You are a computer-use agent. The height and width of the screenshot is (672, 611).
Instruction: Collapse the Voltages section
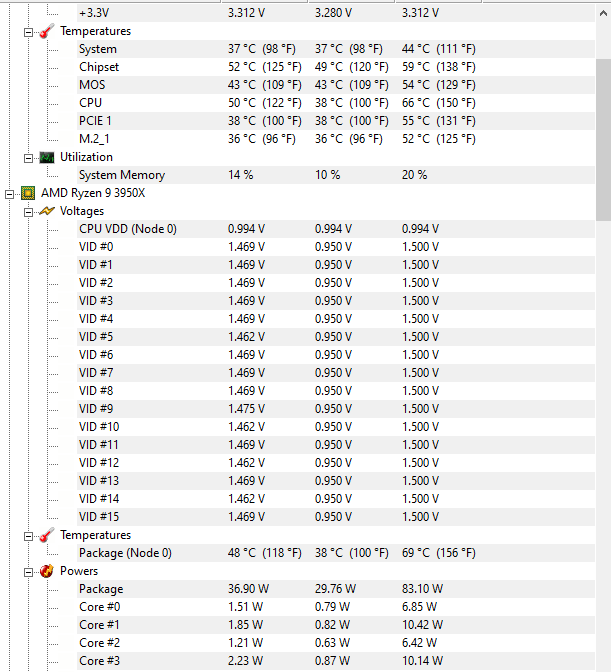coord(28,211)
